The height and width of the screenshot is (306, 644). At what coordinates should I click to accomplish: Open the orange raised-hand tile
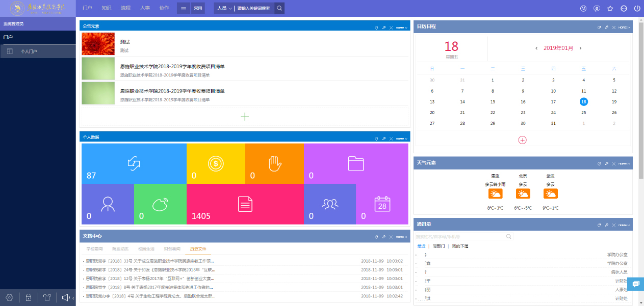pos(274,163)
